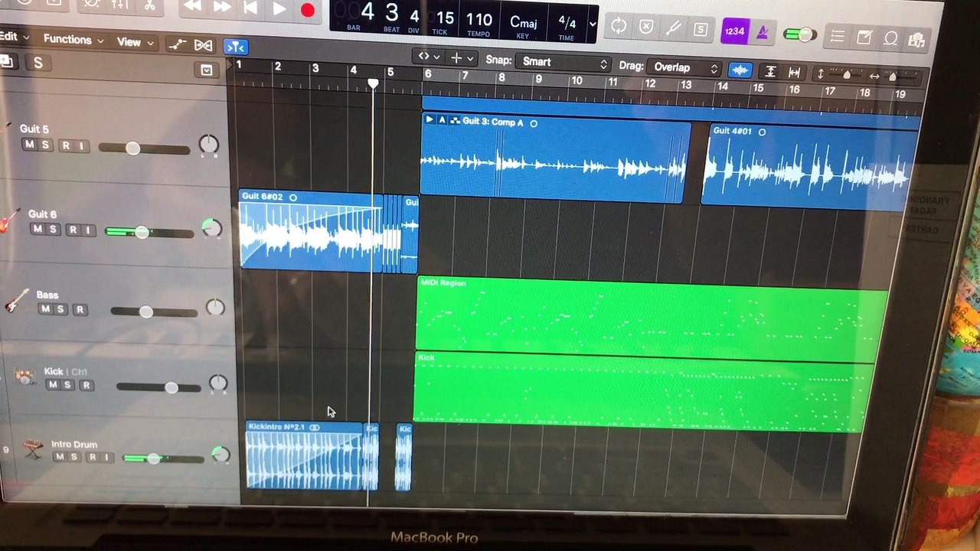Screen dimensions: 980x551
Task: Toggle the track header S solo button
Action: click(38, 64)
